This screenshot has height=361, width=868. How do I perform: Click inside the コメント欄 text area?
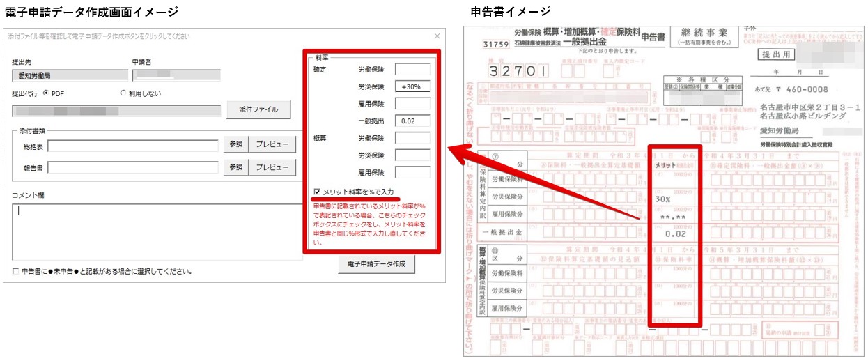pyautogui.click(x=157, y=231)
